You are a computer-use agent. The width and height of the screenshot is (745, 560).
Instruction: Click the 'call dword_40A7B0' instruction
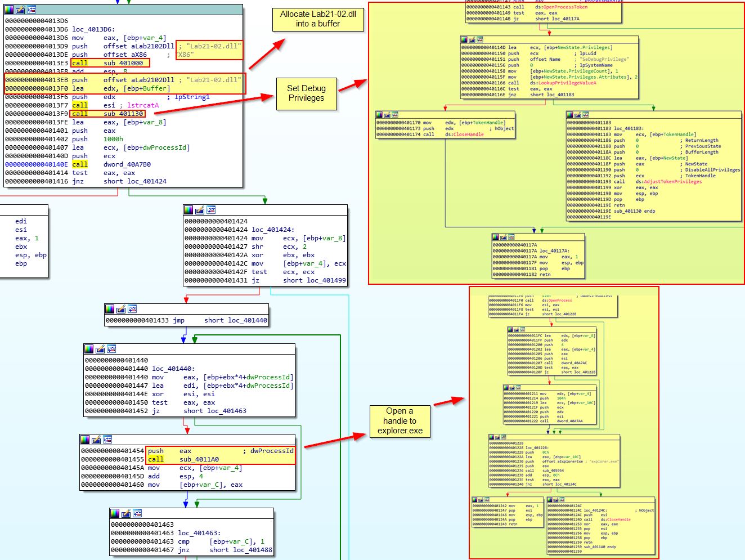coord(111,164)
